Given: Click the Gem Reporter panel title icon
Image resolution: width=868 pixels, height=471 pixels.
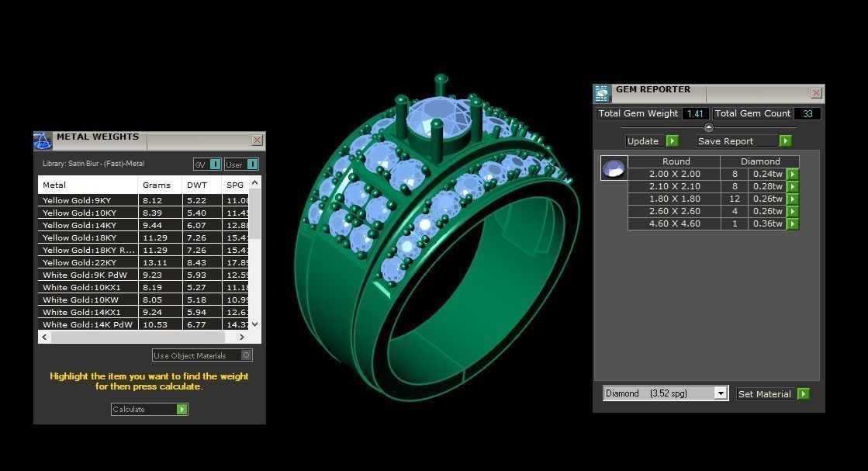Looking at the screenshot, I should pos(602,94).
